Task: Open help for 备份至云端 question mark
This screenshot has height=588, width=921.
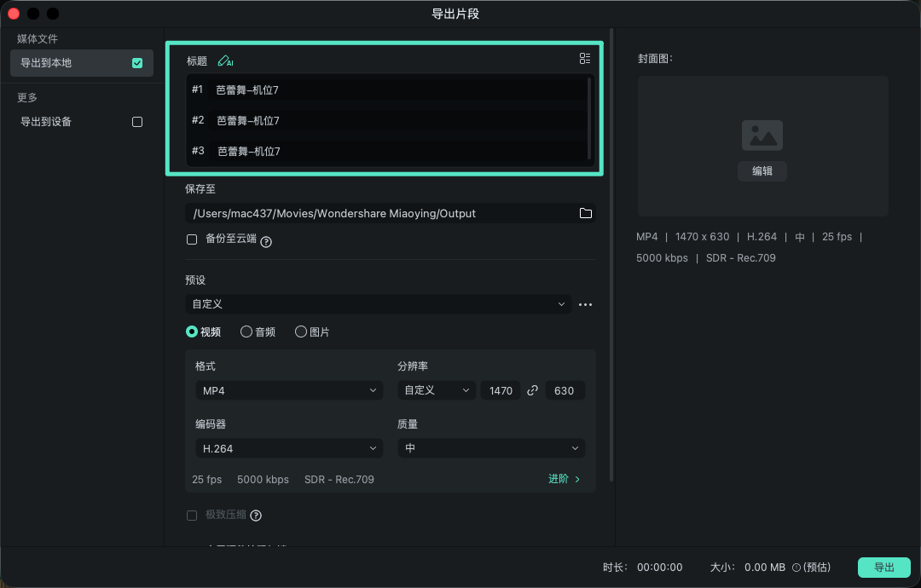Action: 266,242
